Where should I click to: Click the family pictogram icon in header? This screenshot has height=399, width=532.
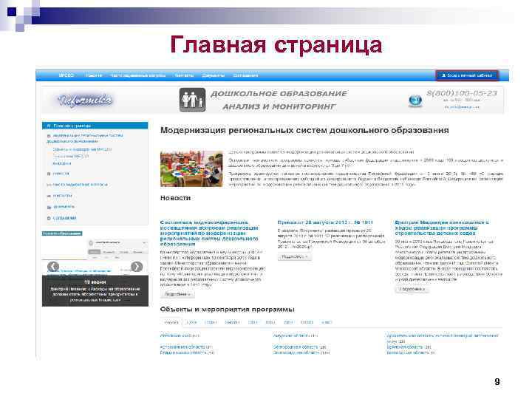[x=192, y=100]
